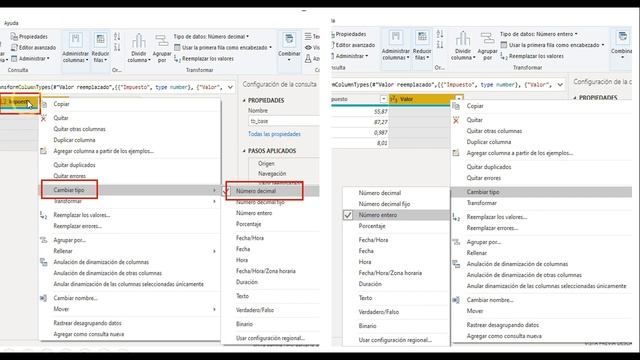Choose Quitar errores in right context menu
Viewport: 640px width, 360px height.
tap(483, 178)
